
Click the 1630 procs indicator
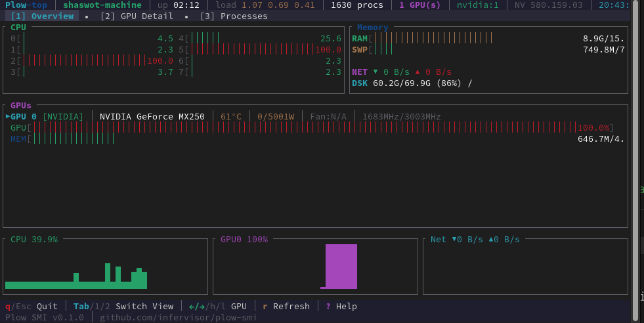tap(357, 5)
